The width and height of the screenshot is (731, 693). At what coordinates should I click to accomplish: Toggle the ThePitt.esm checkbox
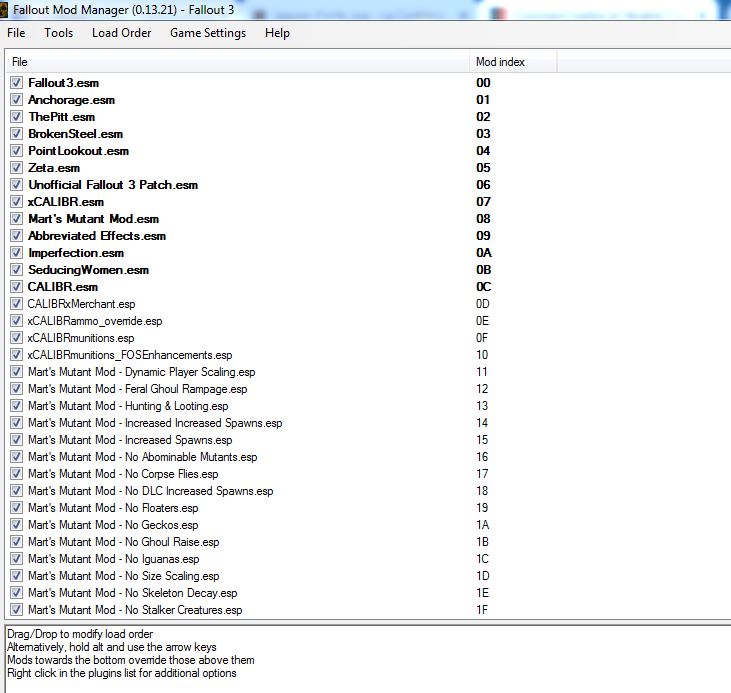(x=16, y=117)
